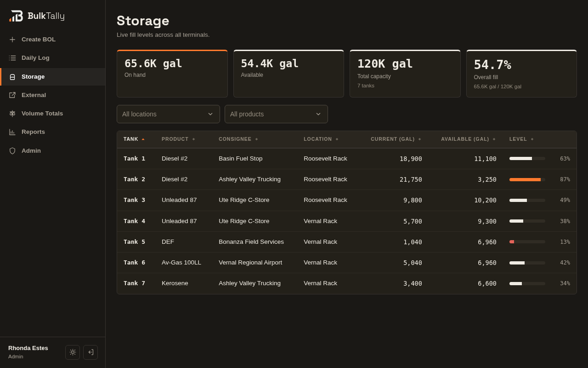Click the 120K gal Total capacity card
Screen dimensions: 588x368
point(405,74)
